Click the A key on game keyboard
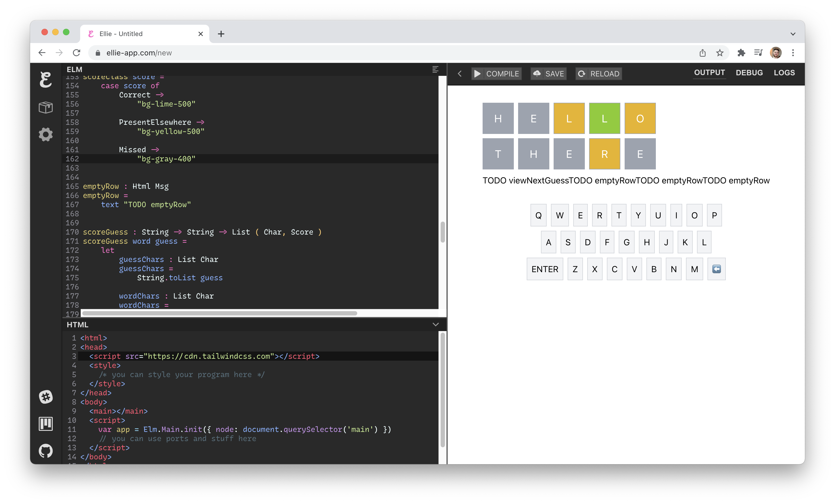The image size is (835, 504). tap(548, 242)
